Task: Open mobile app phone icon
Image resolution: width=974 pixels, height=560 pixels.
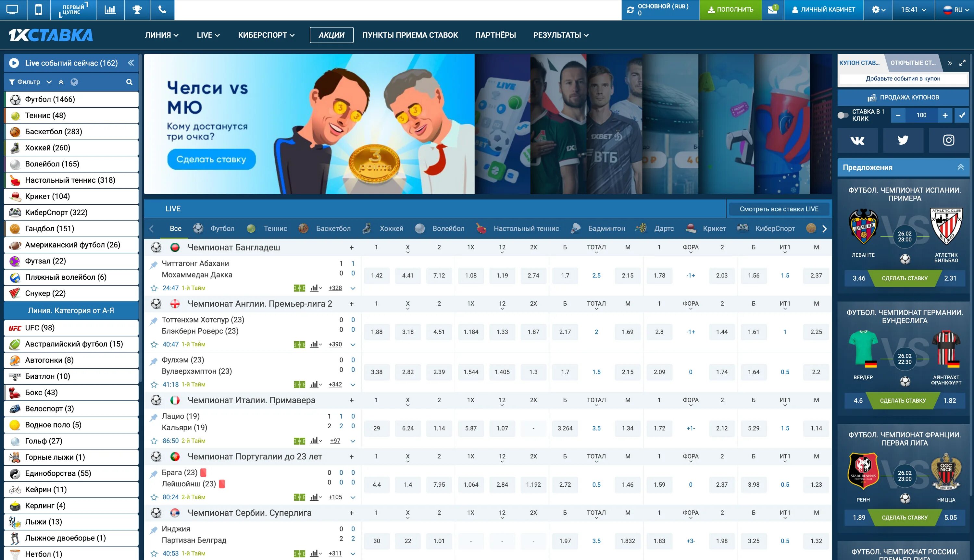Action: 39,10
